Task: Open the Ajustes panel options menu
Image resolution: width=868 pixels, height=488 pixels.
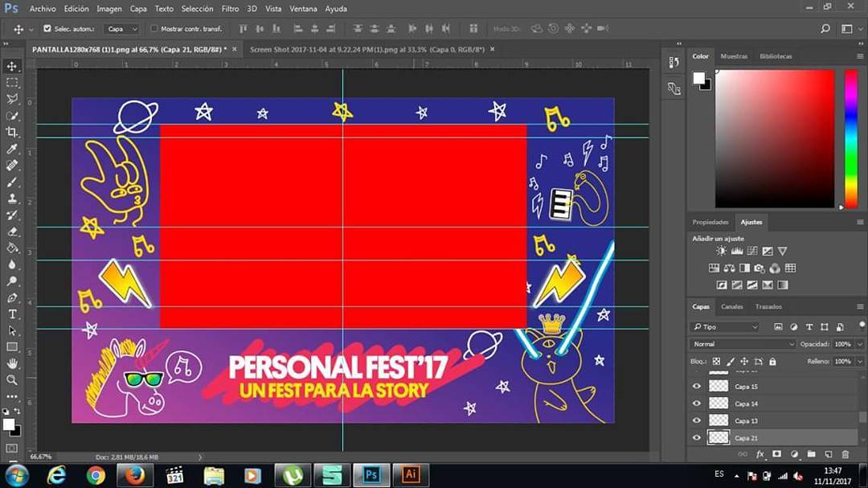Action: 860,222
